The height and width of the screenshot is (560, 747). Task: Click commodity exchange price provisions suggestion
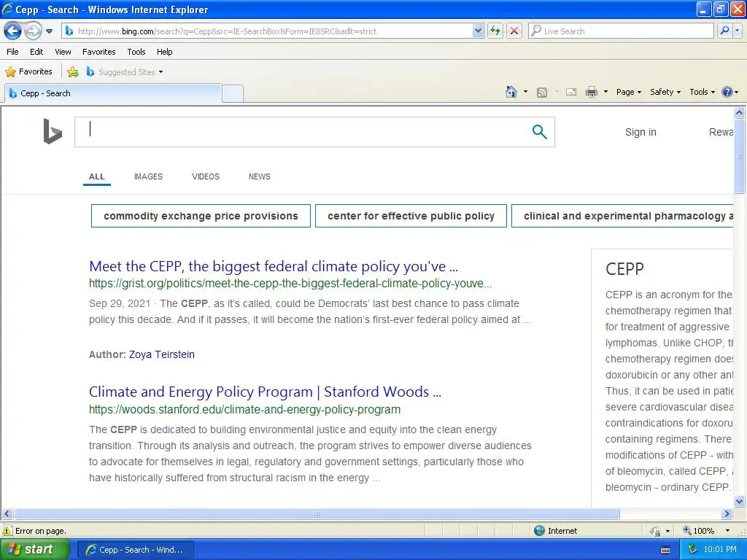[x=201, y=216]
